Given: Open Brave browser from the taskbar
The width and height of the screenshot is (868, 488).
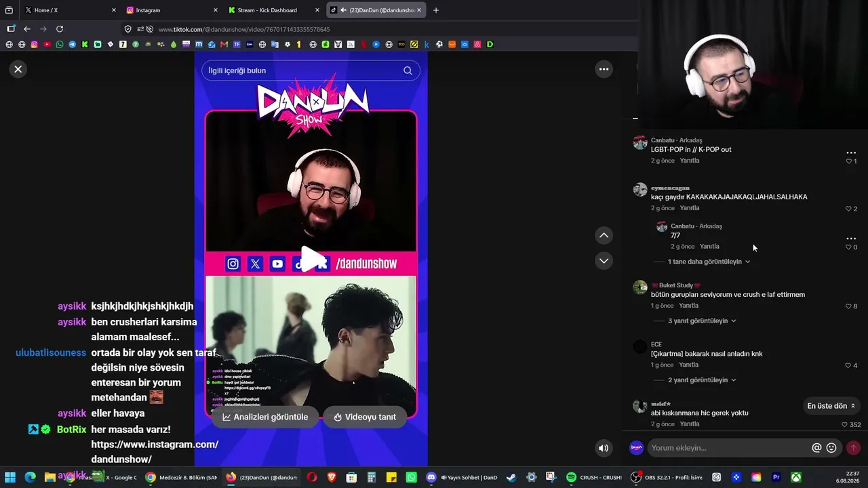Looking at the screenshot, I should (332, 477).
